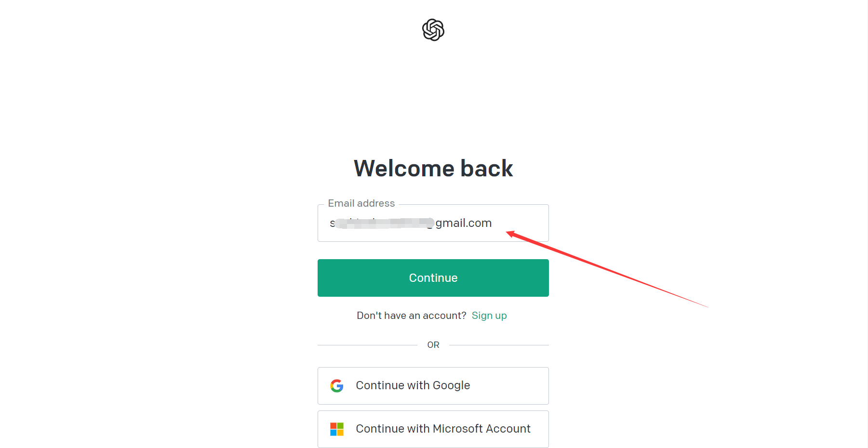Click the OpenAI knot logo at top
The width and height of the screenshot is (868, 448).
click(x=433, y=30)
